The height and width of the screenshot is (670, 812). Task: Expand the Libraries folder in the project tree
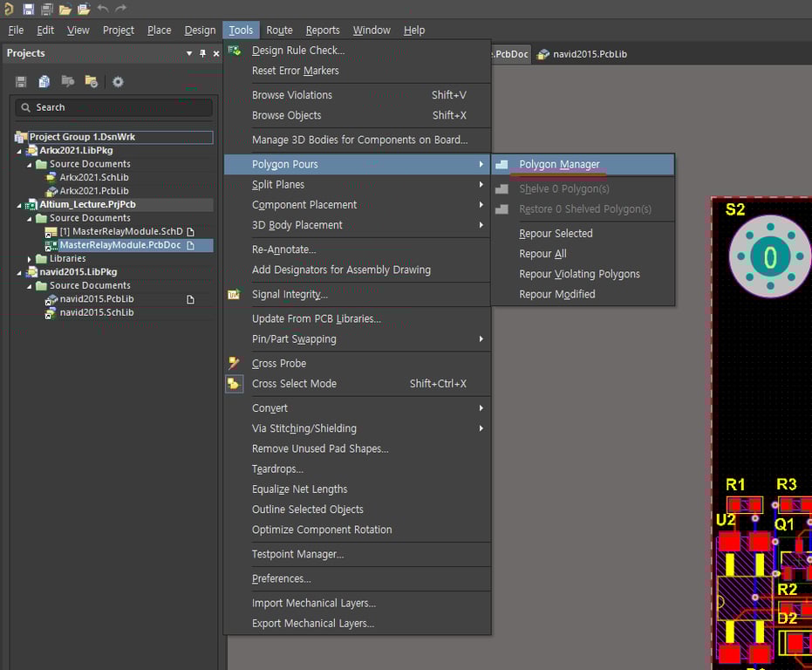30,259
